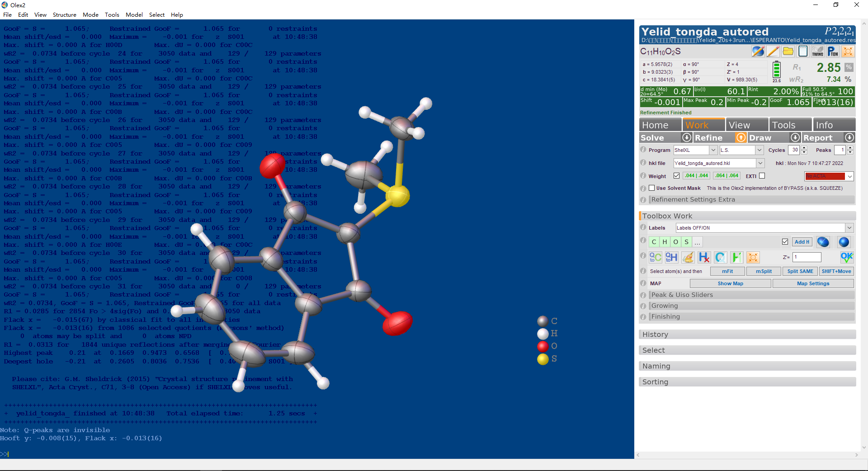Click the OK checkmark icon
The image size is (868, 471).
click(847, 258)
